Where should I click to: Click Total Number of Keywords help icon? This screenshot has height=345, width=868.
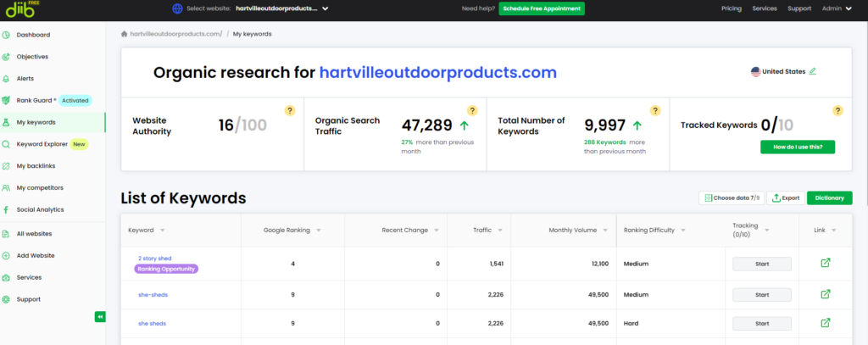tap(655, 111)
